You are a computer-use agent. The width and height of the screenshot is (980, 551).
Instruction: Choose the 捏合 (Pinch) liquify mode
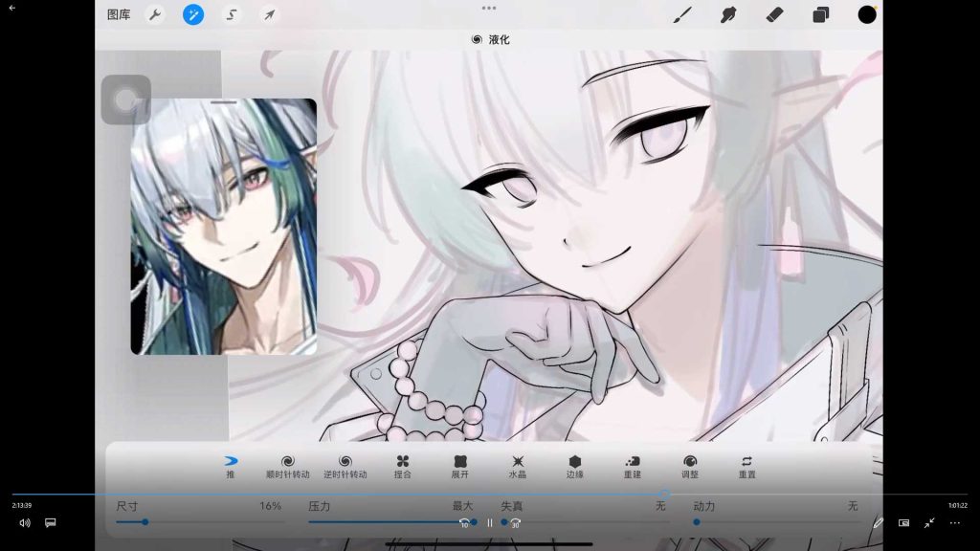coord(403,466)
